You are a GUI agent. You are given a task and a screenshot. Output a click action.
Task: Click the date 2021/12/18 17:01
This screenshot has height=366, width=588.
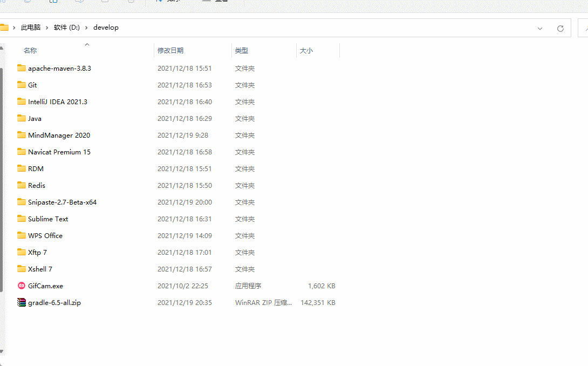coord(184,252)
